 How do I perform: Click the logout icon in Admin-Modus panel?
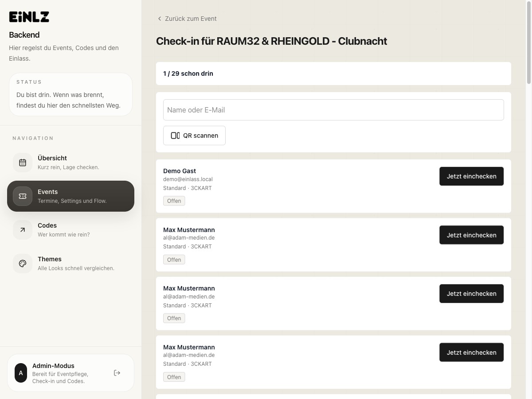117,373
